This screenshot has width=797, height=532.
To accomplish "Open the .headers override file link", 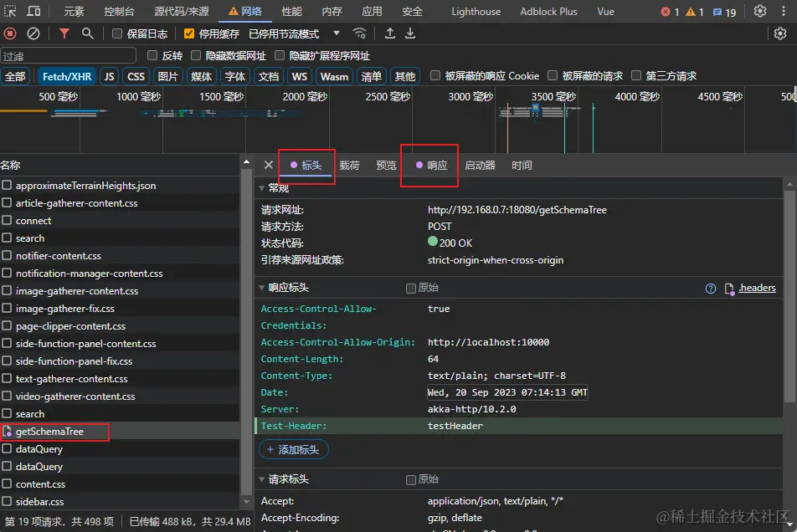I will coord(756,288).
